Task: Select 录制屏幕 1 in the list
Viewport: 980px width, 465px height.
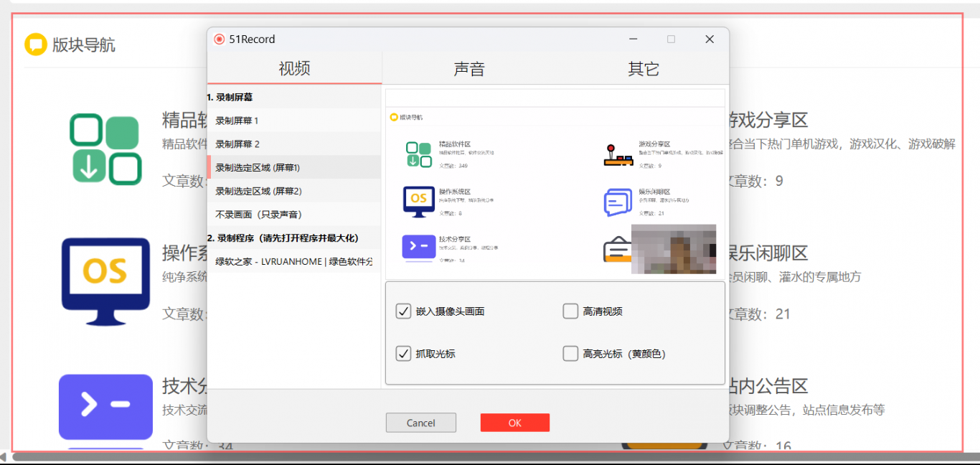Action: point(237,121)
